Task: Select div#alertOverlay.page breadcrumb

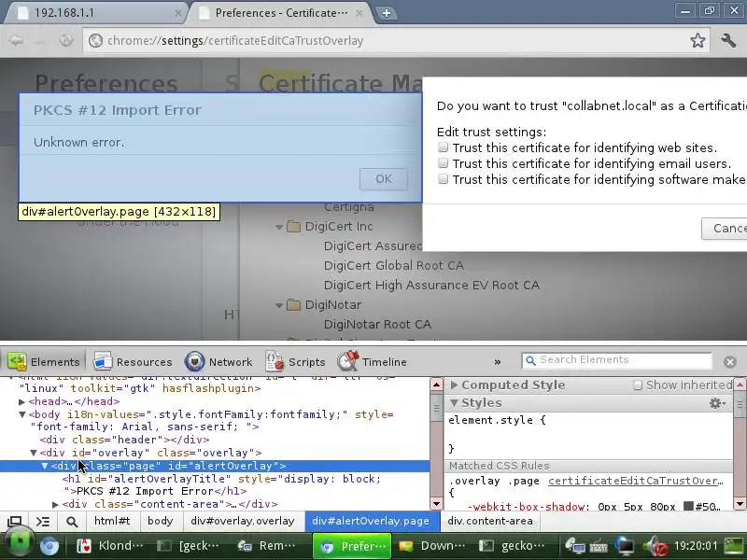Action: point(371,521)
